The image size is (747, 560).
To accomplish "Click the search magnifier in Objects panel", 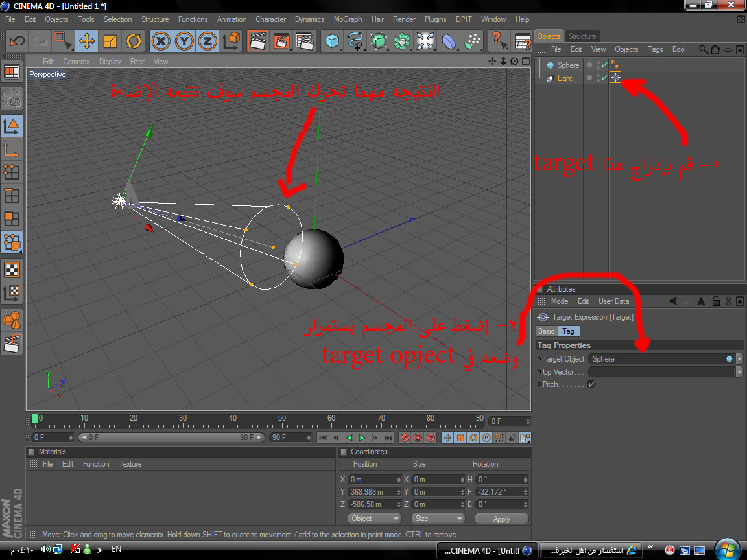I will coord(703,49).
